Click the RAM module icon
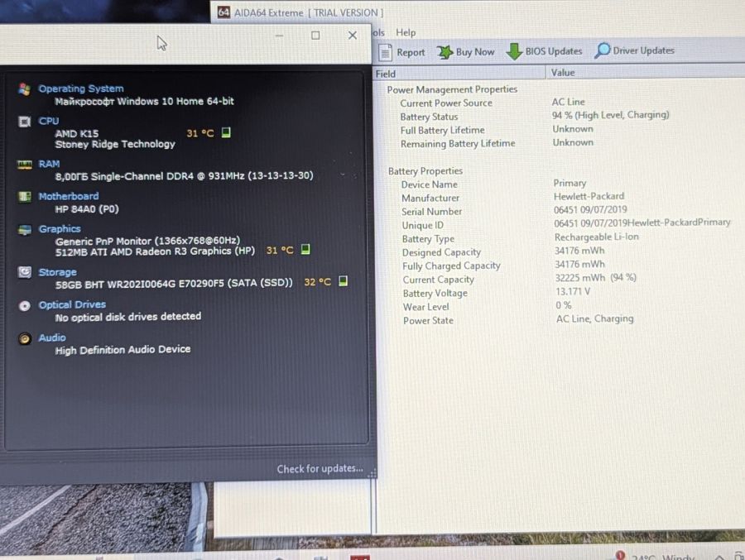This screenshot has height=560, width=745. (x=25, y=165)
